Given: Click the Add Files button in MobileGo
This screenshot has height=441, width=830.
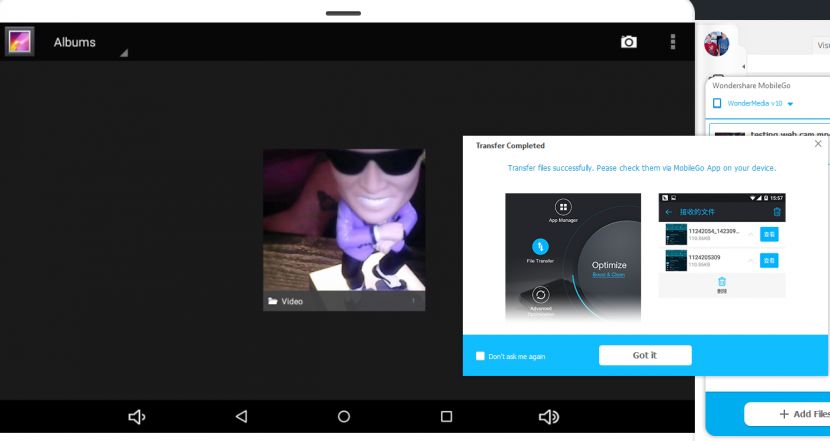Looking at the screenshot, I should [x=787, y=414].
